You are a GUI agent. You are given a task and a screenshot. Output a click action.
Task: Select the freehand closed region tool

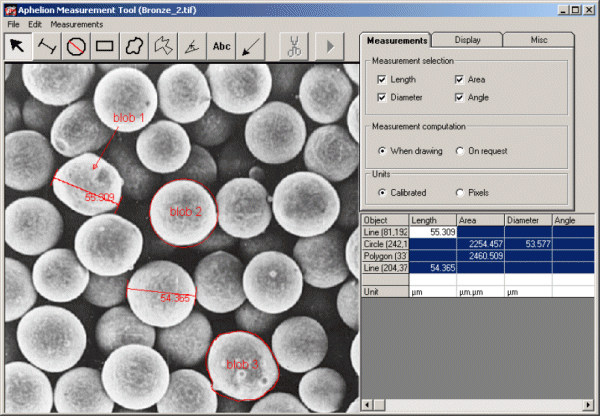coord(134,46)
